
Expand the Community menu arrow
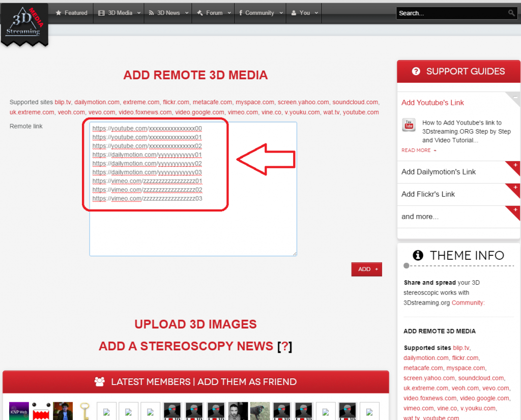pyautogui.click(x=281, y=13)
